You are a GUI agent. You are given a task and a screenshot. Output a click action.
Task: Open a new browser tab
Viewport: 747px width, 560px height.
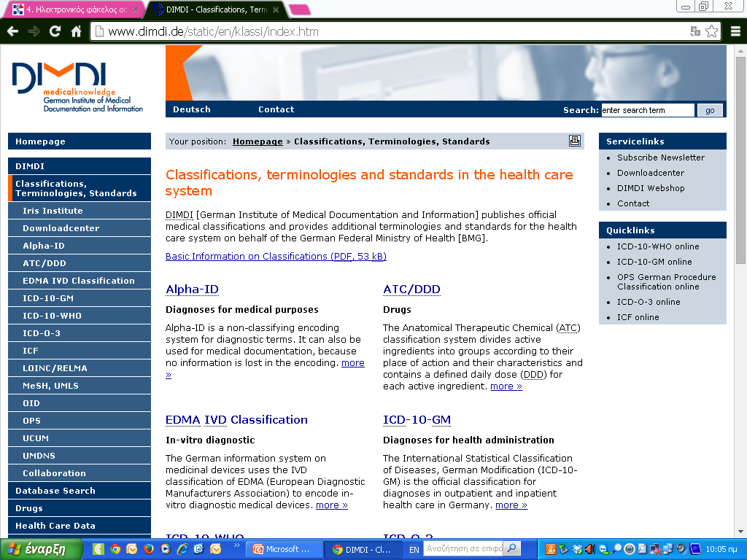click(300, 9)
